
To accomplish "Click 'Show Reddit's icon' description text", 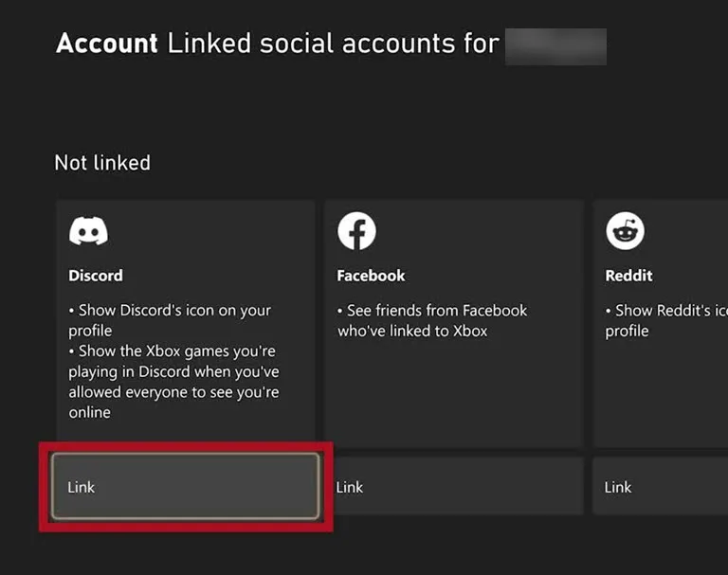I will tap(666, 320).
